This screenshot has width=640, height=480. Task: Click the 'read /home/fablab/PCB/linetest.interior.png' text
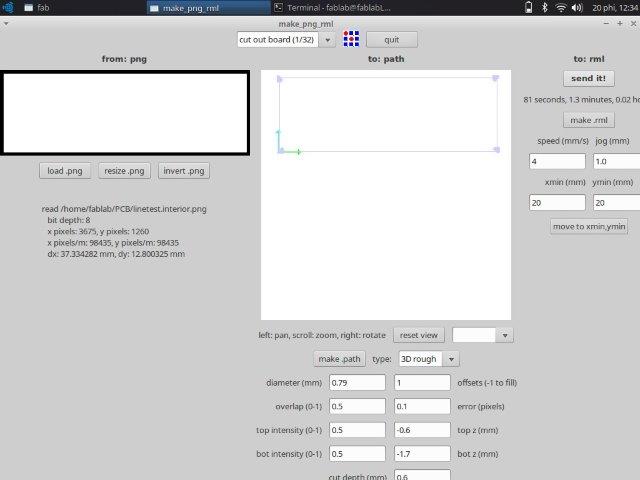124,209
